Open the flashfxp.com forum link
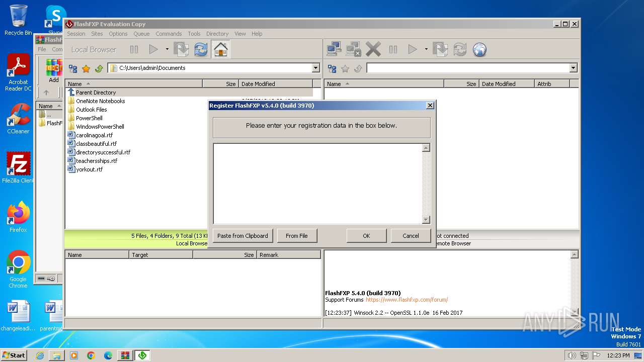644x362 pixels. pyautogui.click(x=407, y=300)
